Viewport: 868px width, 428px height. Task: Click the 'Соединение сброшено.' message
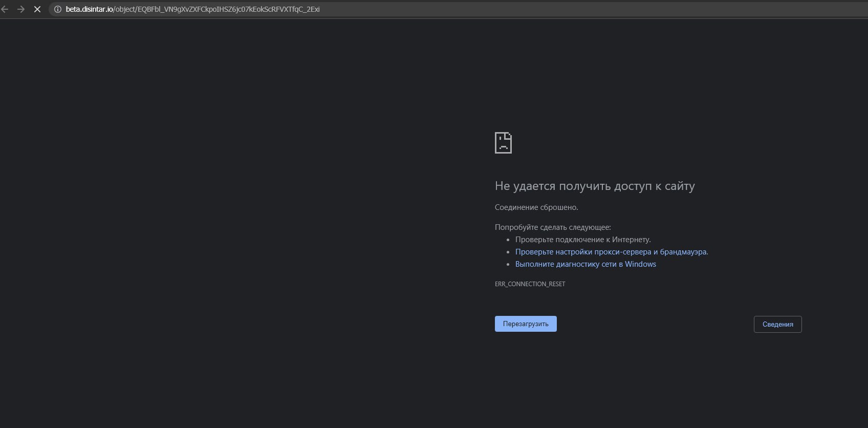coord(536,207)
